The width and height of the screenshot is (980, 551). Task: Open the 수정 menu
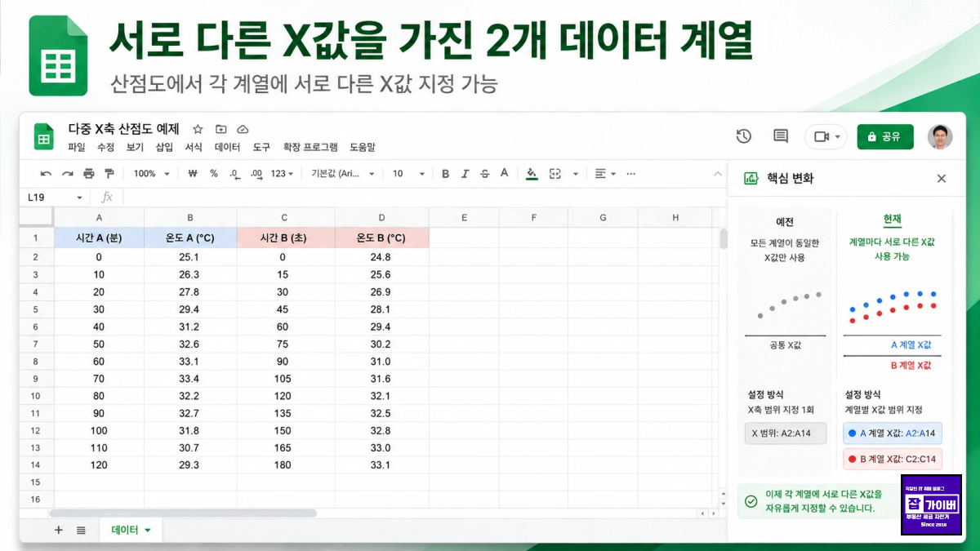(x=106, y=148)
